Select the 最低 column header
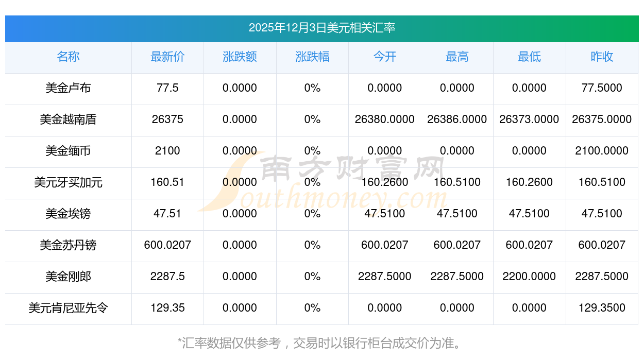This screenshot has height=359, width=644. point(529,57)
